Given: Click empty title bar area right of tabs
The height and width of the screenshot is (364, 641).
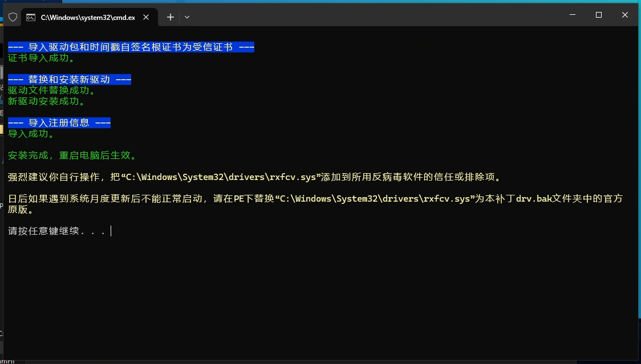Looking at the screenshot, I should (x=371, y=16).
